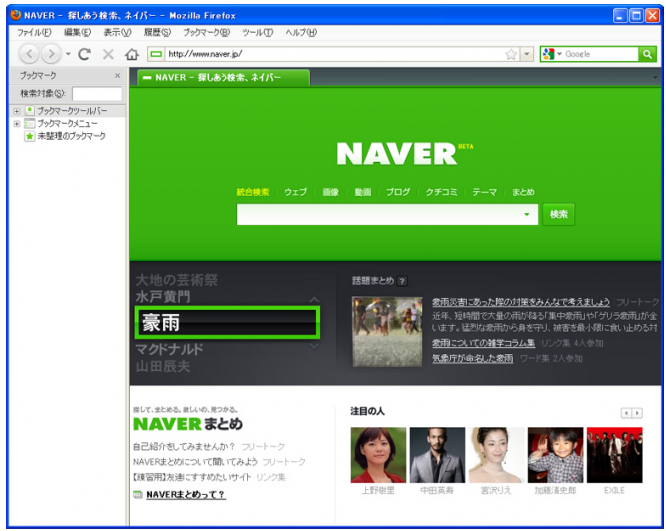Image resolution: width=666 pixels, height=531 pixels.
Task: Click the 山田辰夫 trending keyword
Action: 163,366
